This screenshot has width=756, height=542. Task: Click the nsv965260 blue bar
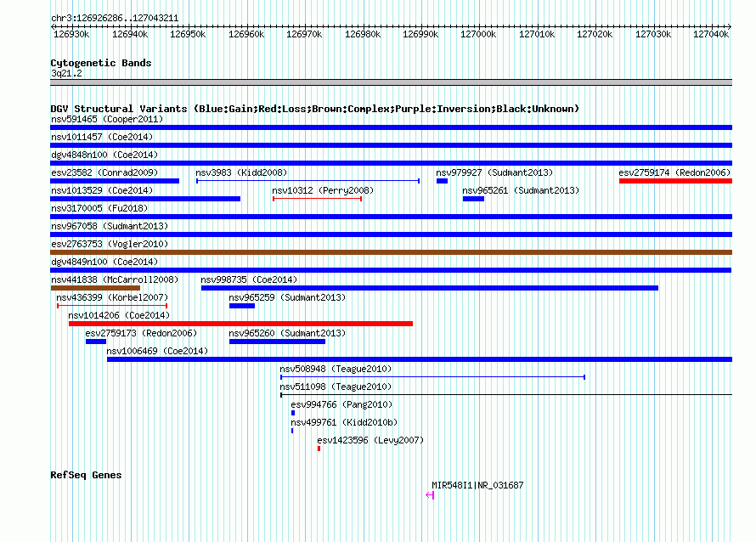tap(277, 342)
